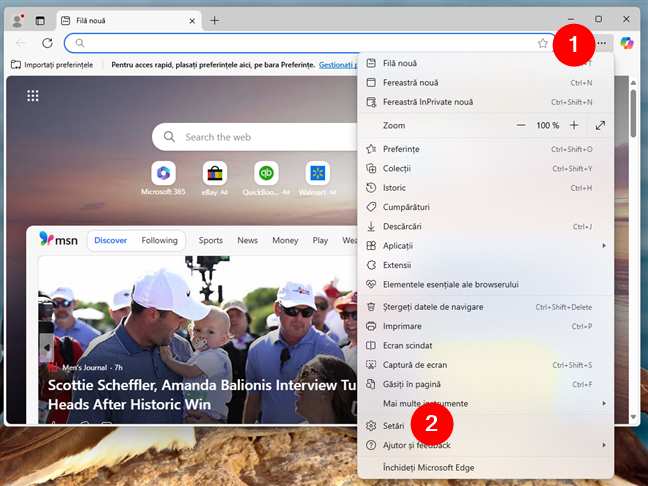Viewport: 648px width, 486px height.
Task: Select the Following tab
Action: tap(160, 241)
